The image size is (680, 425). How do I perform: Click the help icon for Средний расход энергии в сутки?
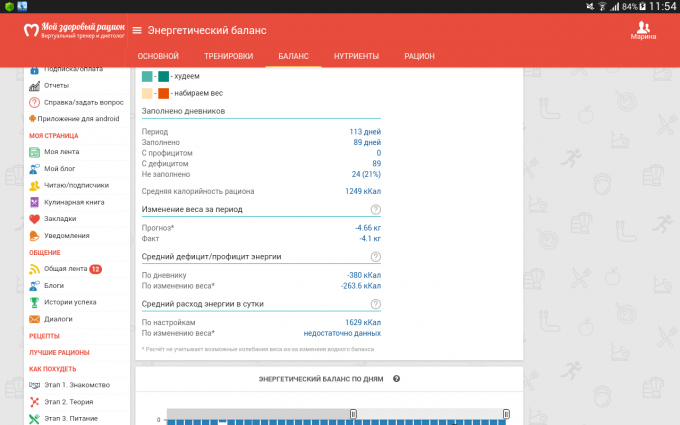pos(376,303)
